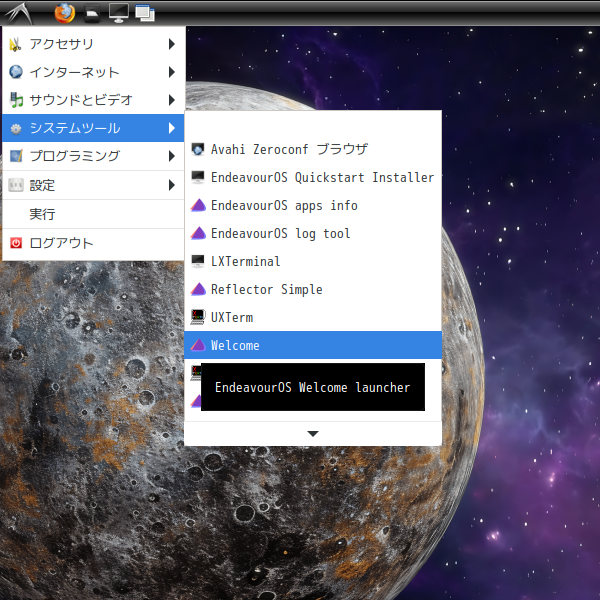Open the file manager panel icon
This screenshot has height=600, width=600.
pos(92,13)
